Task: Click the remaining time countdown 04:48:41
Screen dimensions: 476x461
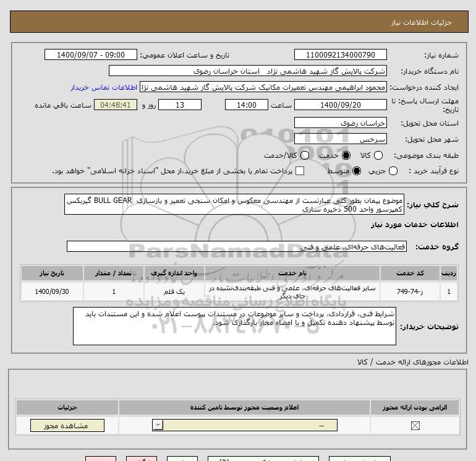Action: pos(116,105)
